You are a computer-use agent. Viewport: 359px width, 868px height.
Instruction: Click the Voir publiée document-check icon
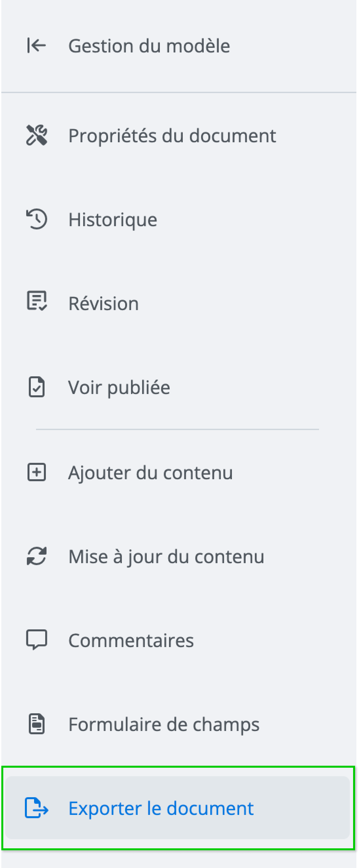coord(36,387)
